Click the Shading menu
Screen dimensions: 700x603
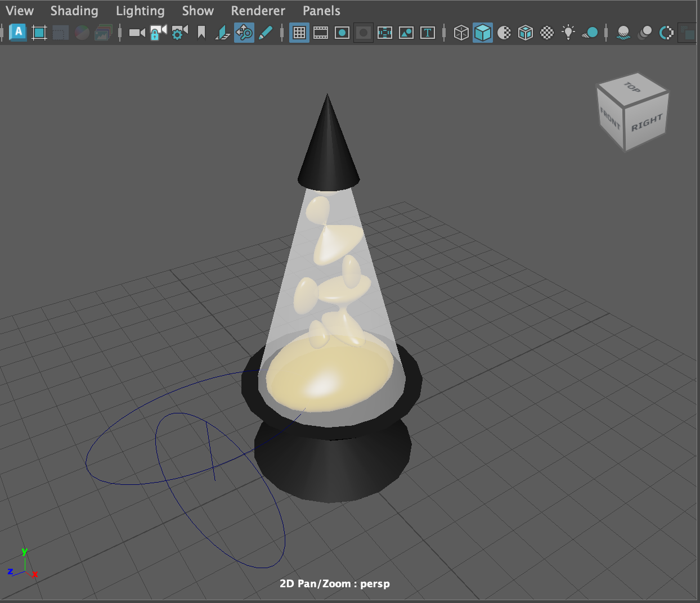74,10
